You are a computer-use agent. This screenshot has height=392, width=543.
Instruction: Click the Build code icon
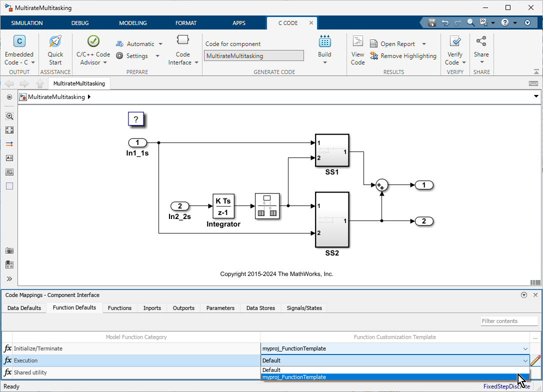click(324, 41)
